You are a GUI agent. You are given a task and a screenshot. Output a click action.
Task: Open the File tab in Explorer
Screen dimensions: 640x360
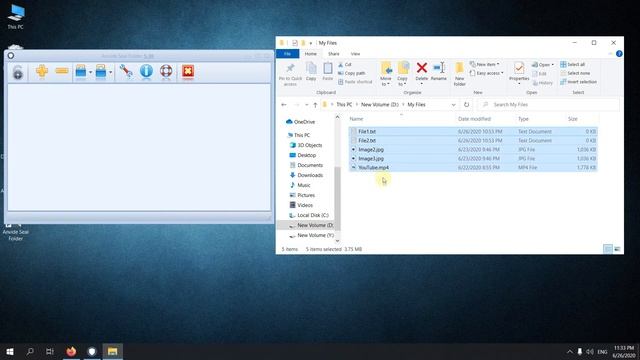[x=287, y=54]
